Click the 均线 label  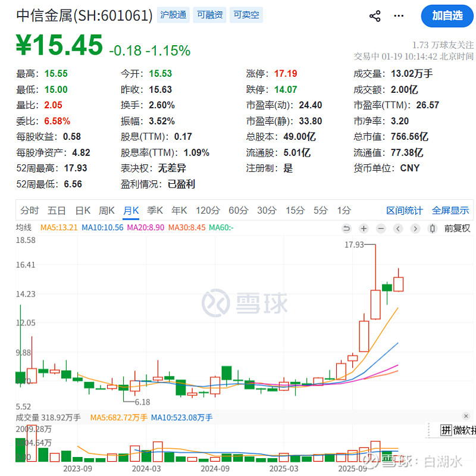coord(24,227)
